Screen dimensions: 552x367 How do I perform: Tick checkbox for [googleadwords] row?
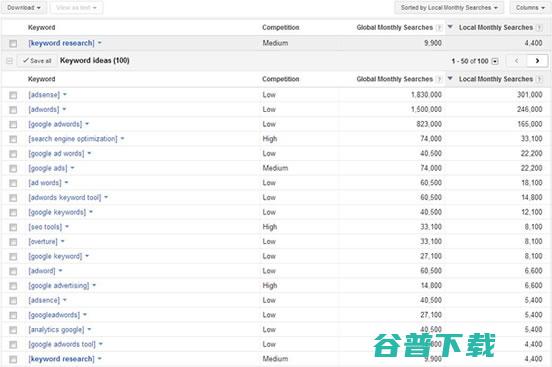pyautogui.click(x=13, y=315)
